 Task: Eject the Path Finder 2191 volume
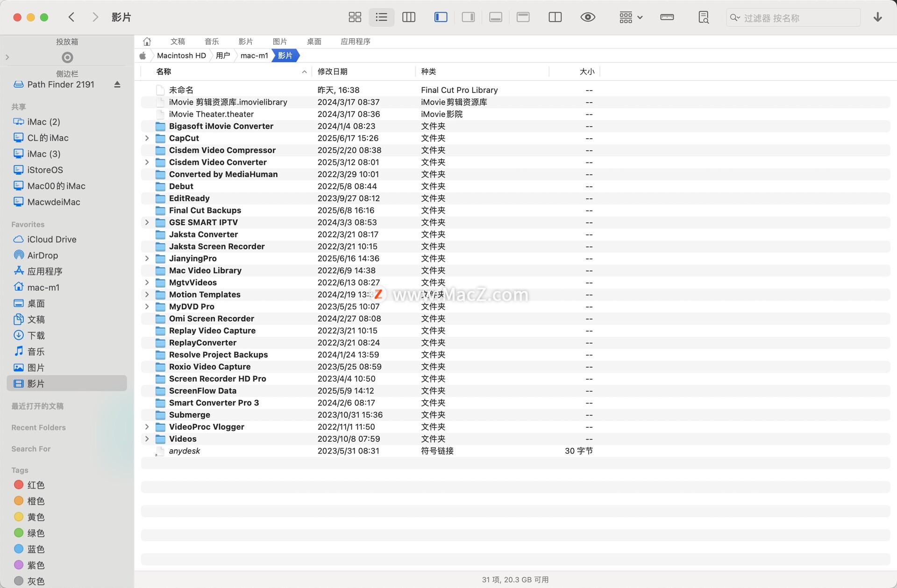click(117, 85)
